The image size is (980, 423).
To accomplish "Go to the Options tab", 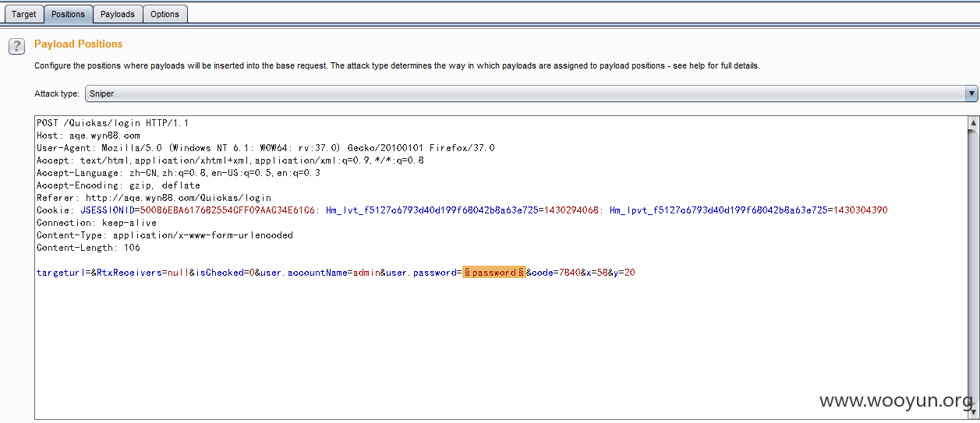I will click(x=165, y=14).
